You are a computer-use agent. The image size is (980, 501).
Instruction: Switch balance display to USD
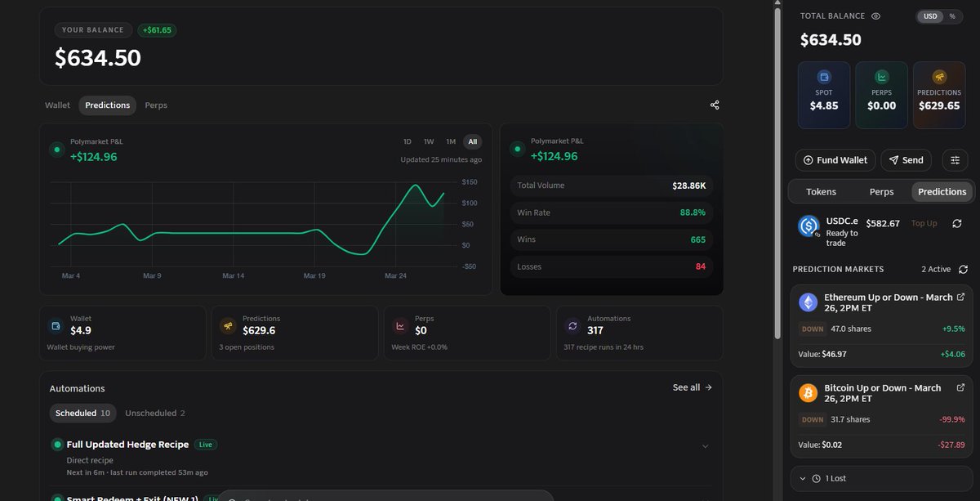pos(929,16)
